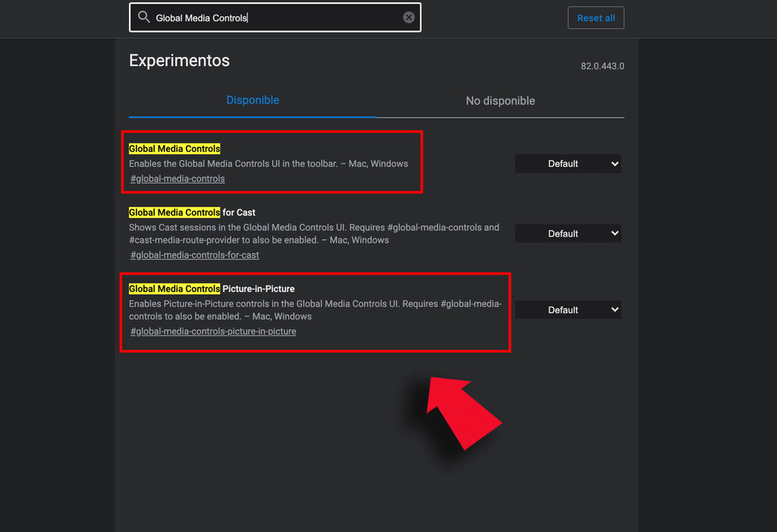This screenshot has height=532, width=777.
Task: Click the version number 82.0.443.0
Action: tap(602, 67)
